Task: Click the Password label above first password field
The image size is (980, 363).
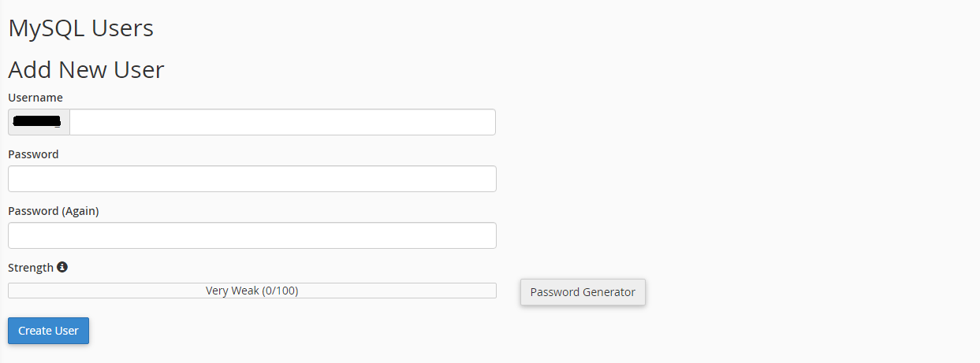Action: [33, 154]
